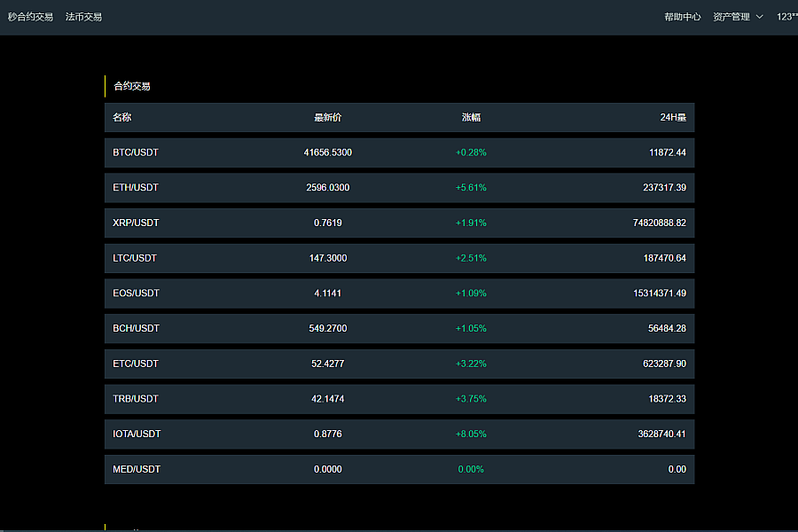The width and height of the screenshot is (798, 532).
Task: Click the 合约交易 section title
Action: tap(132, 86)
